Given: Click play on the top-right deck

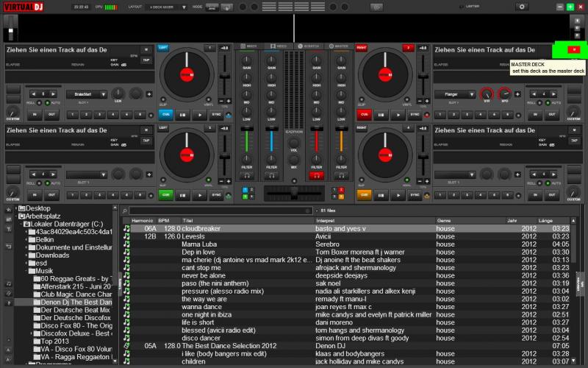Looking at the screenshot, I should (x=398, y=115).
